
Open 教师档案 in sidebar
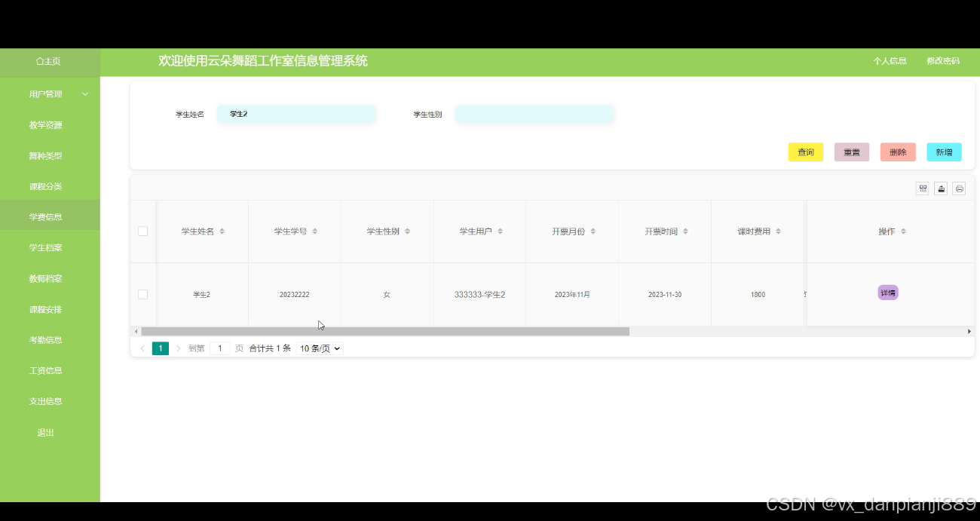pos(46,279)
